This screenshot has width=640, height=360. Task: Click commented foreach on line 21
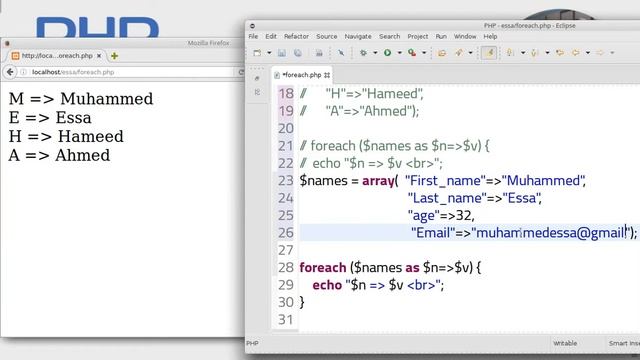pos(333,146)
